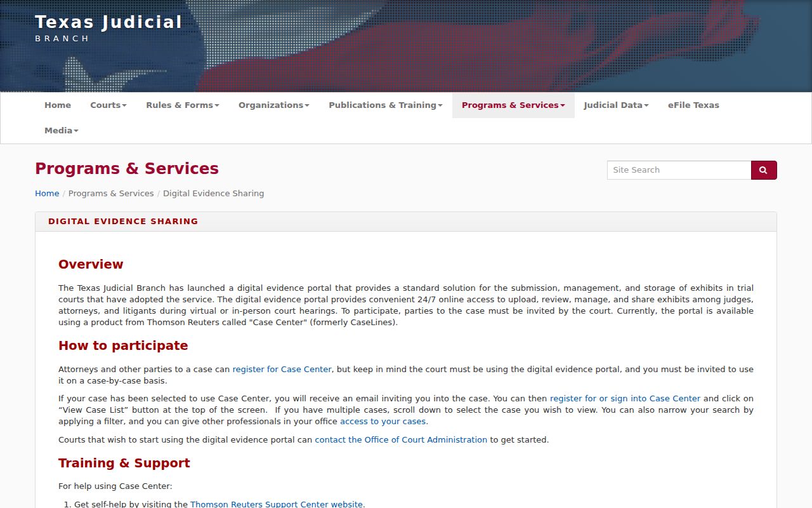Screen dimensions: 812x508
Task: Click the 'Programs & Services' page title
Action: tap(127, 168)
